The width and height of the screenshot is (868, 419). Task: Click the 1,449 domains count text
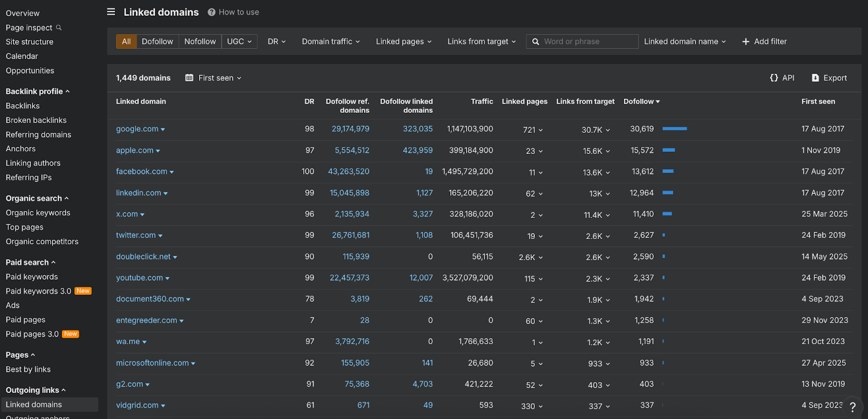pos(143,78)
